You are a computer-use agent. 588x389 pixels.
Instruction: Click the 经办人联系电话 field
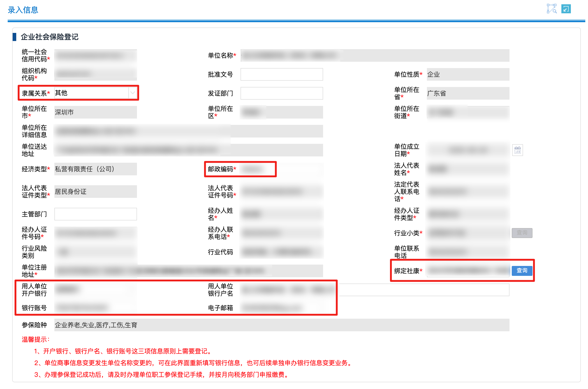282,233
